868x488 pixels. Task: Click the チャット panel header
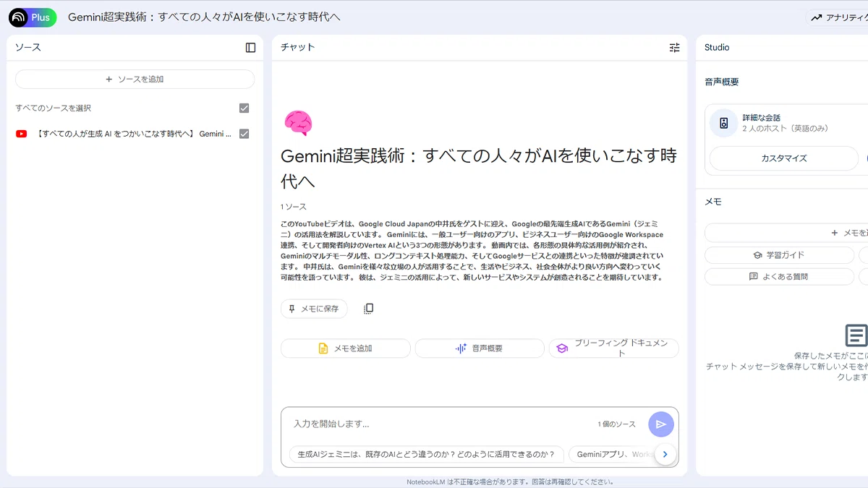tap(298, 48)
